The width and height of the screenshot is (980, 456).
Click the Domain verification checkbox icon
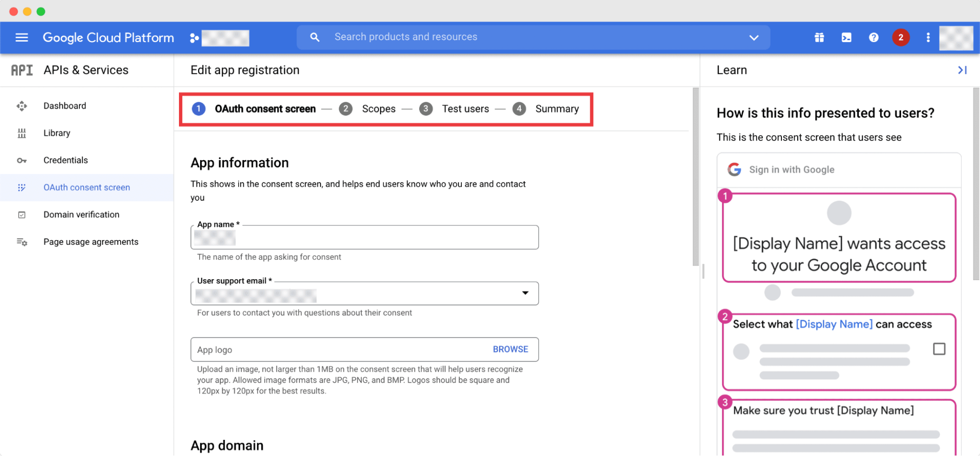[x=22, y=215]
